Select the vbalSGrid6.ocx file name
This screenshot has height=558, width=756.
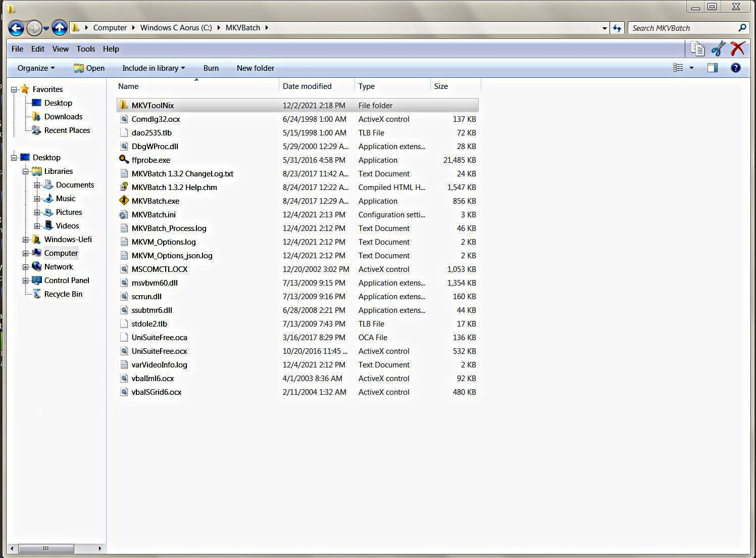pos(157,392)
